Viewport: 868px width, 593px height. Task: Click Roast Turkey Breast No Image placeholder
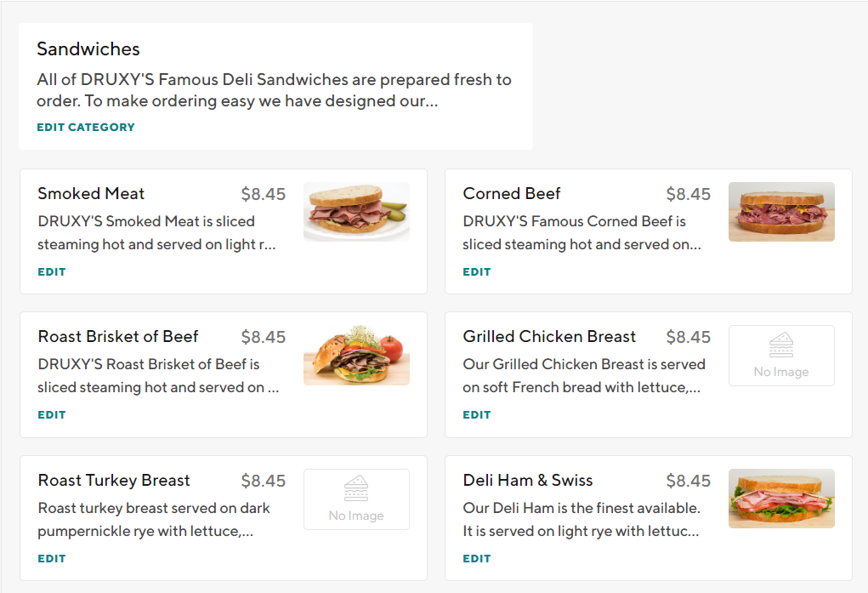point(356,499)
